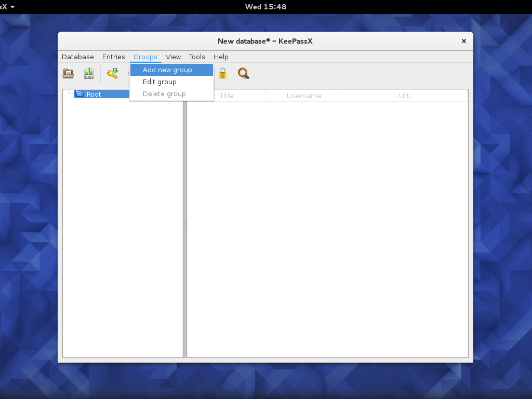Click the splitter handle between panes

pos(185,223)
